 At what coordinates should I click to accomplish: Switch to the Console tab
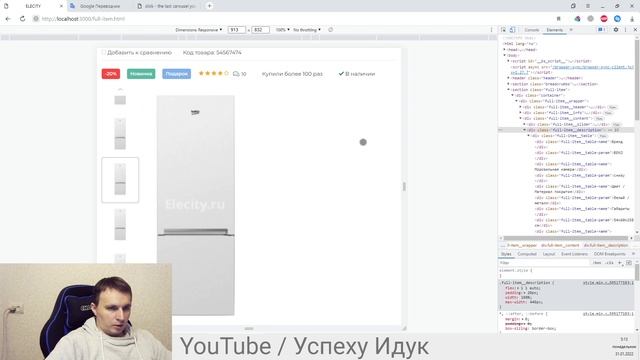pyautogui.click(x=532, y=30)
